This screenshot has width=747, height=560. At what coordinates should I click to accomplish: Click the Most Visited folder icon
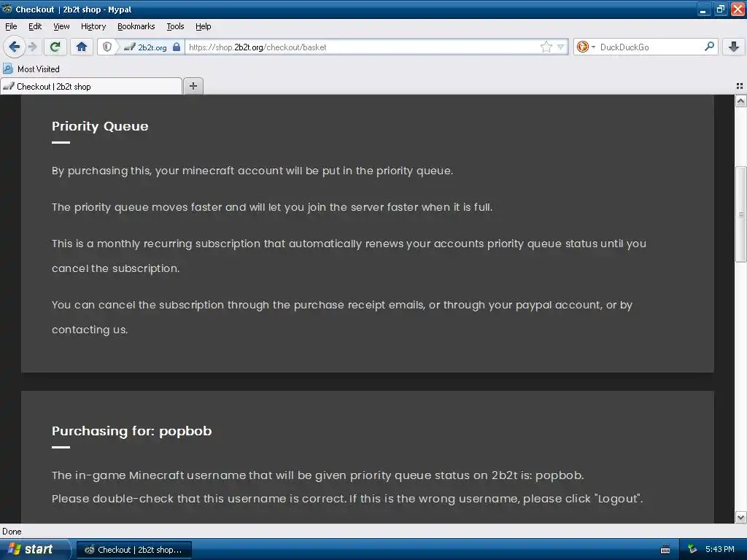(8, 69)
